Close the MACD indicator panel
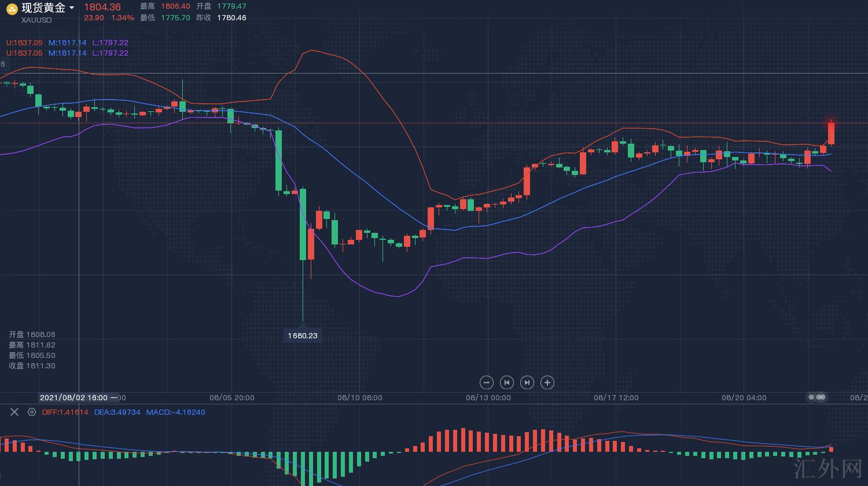The width and height of the screenshot is (868, 486). click(14, 412)
